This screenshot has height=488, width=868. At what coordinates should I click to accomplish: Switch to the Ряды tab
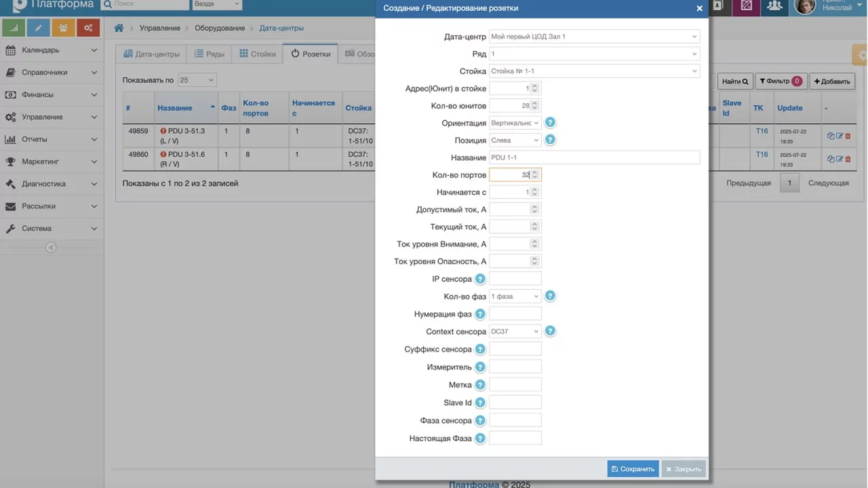[210, 54]
